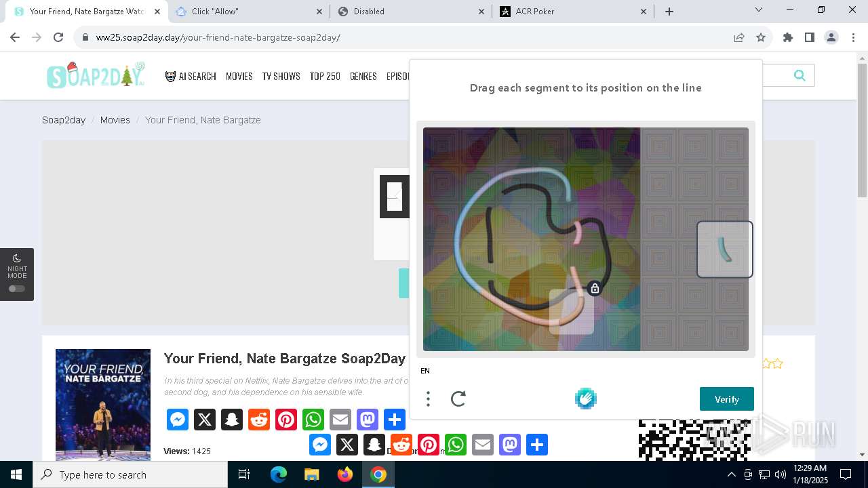Bookmark this page with the star icon
The height and width of the screenshot is (488, 868).
[x=761, y=37]
